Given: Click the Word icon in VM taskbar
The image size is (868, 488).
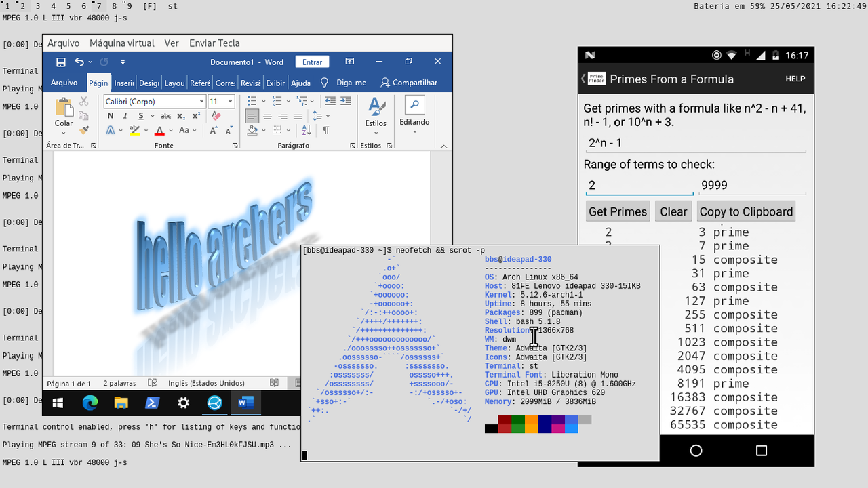Looking at the screenshot, I should coord(245,403).
